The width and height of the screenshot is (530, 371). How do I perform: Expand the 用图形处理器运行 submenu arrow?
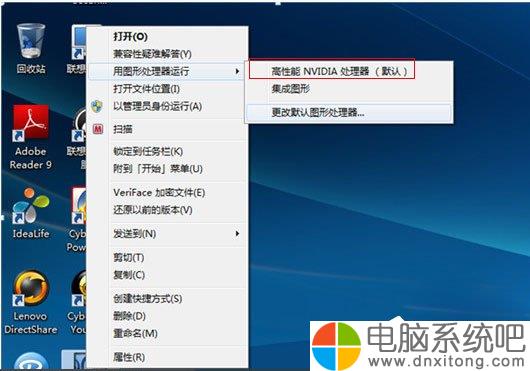[x=237, y=71]
